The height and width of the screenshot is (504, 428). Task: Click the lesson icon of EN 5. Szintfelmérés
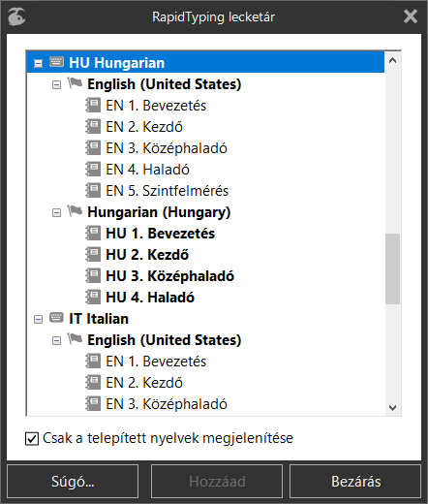pyautogui.click(x=93, y=190)
